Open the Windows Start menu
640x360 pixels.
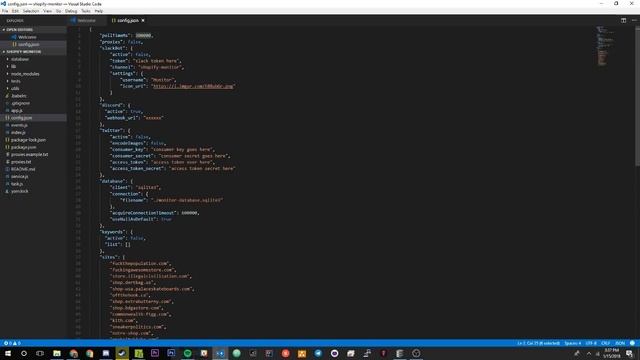(8, 353)
